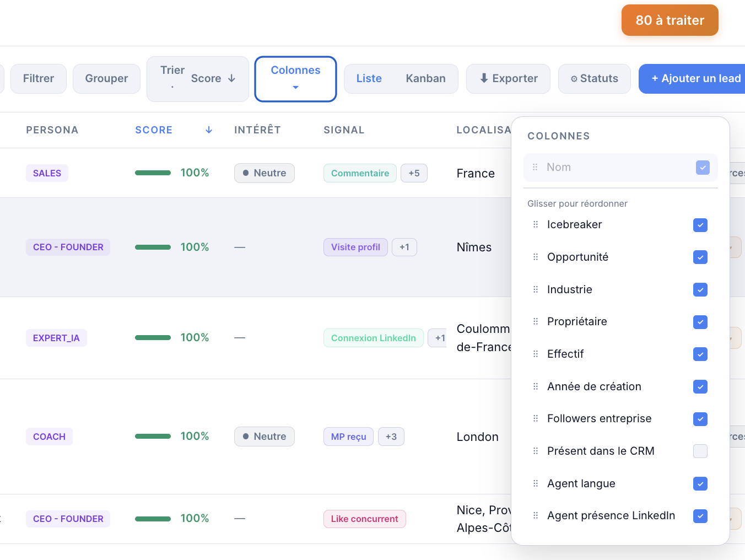Click the drag handle beside Agent langue

click(536, 483)
